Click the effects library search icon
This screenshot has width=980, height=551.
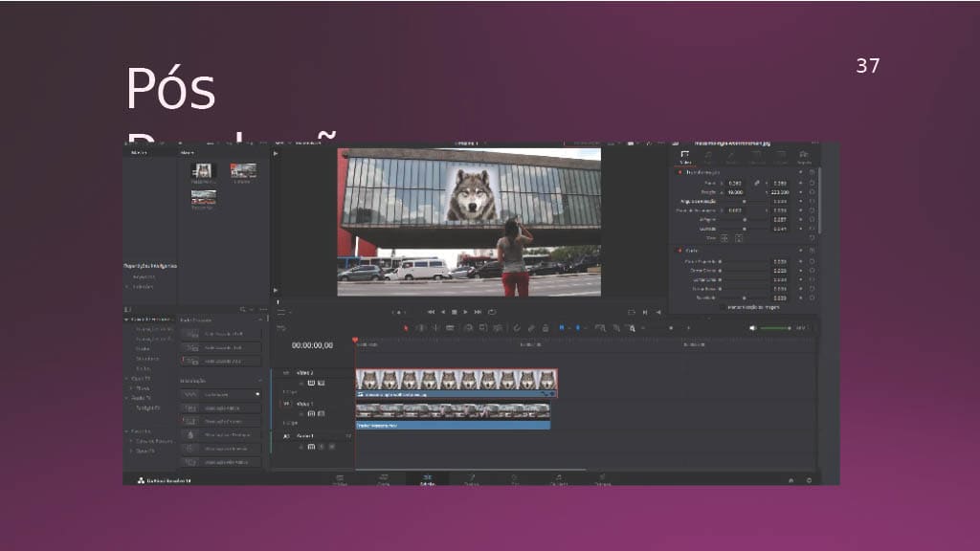point(242,310)
